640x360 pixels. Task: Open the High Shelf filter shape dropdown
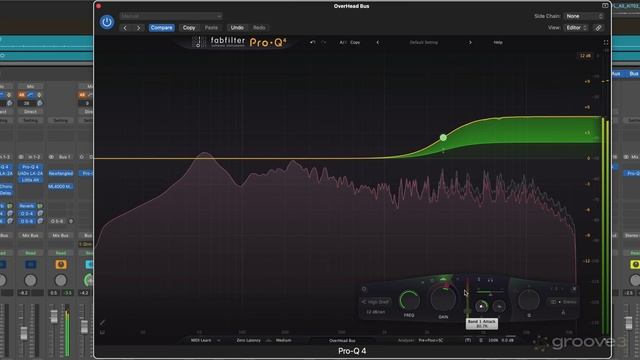[376, 302]
